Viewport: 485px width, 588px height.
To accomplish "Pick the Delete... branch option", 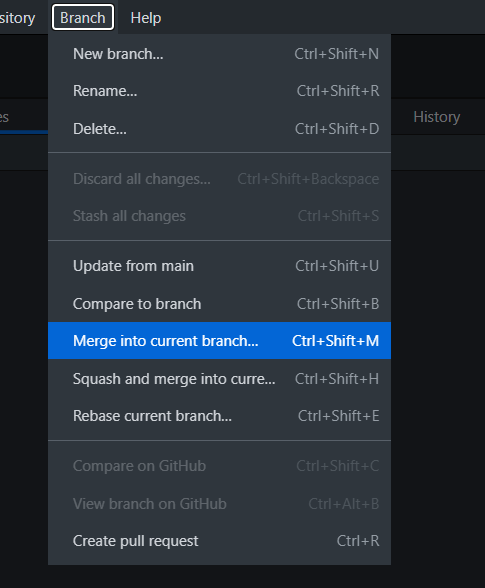I will 219,129.
